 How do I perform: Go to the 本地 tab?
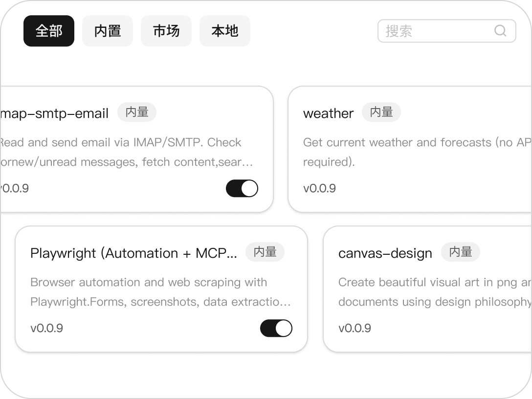pyautogui.click(x=225, y=31)
